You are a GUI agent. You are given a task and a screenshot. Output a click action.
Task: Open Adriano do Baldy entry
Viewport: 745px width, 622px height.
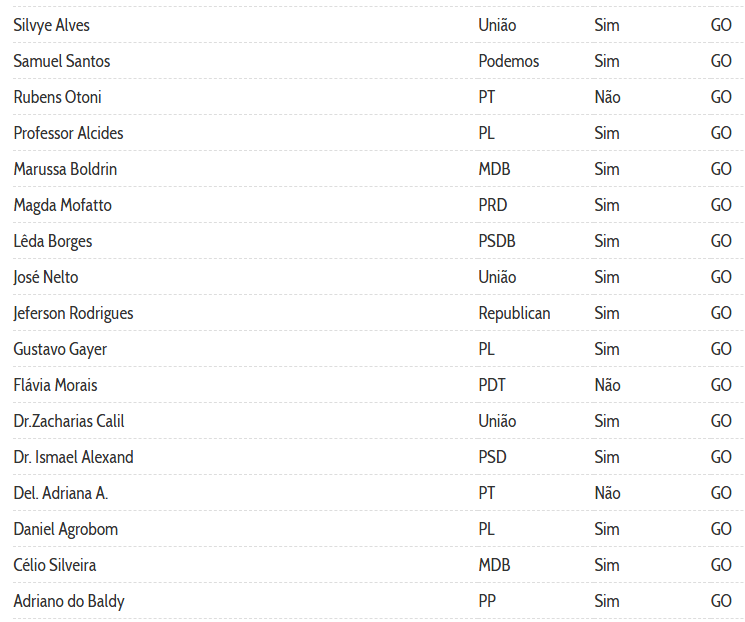click(69, 601)
